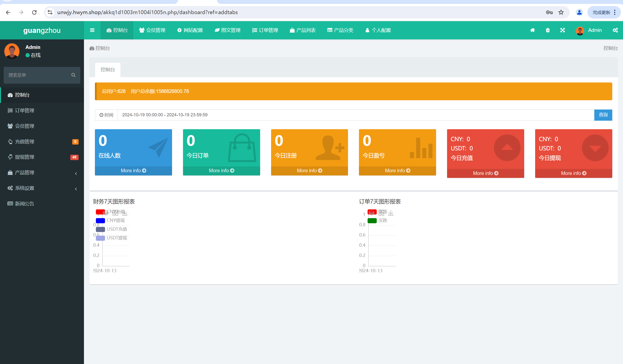The image size is (623, 364).
Task: Click the home icon in top bar
Action: (532, 30)
